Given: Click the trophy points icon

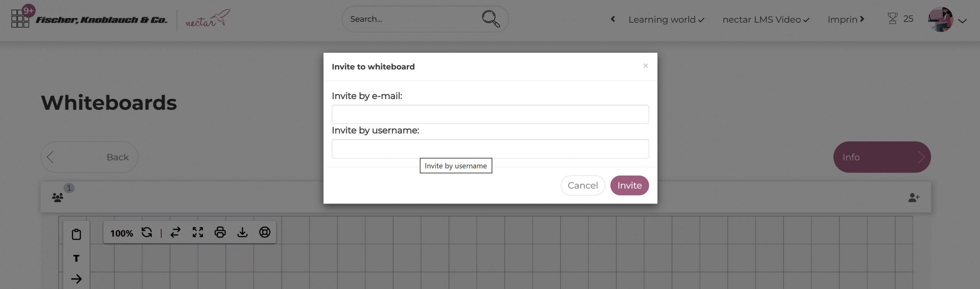Looking at the screenshot, I should tap(892, 18).
